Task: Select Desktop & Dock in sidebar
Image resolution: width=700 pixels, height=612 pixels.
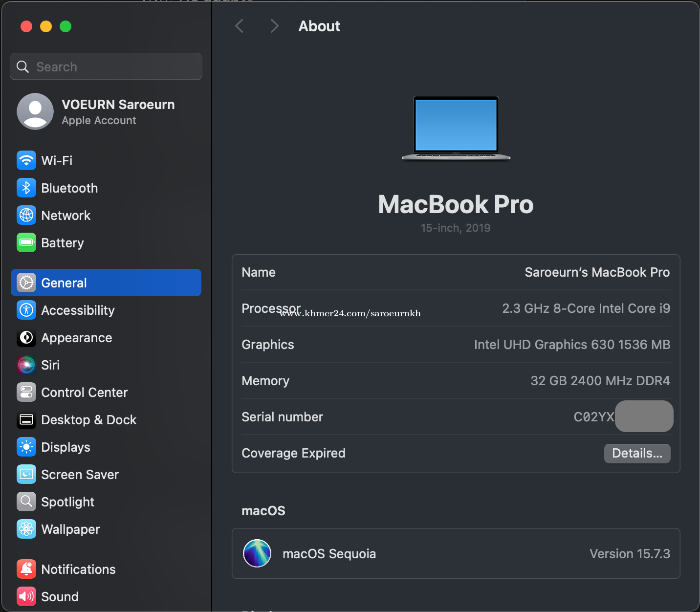Action: click(88, 419)
